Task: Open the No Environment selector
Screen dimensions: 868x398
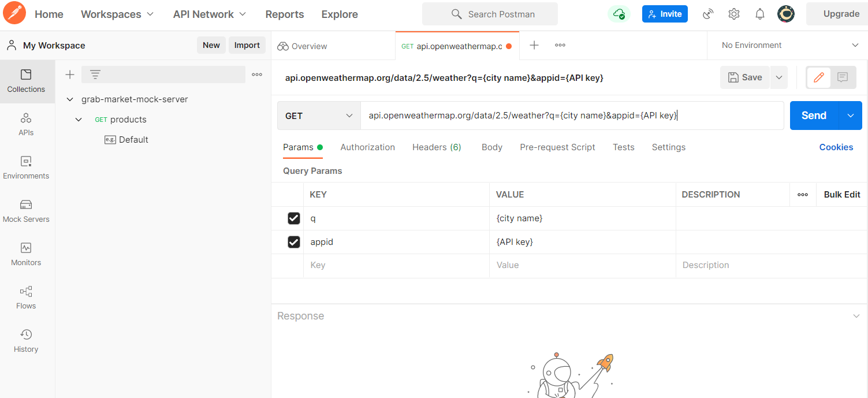Action: 789,45
